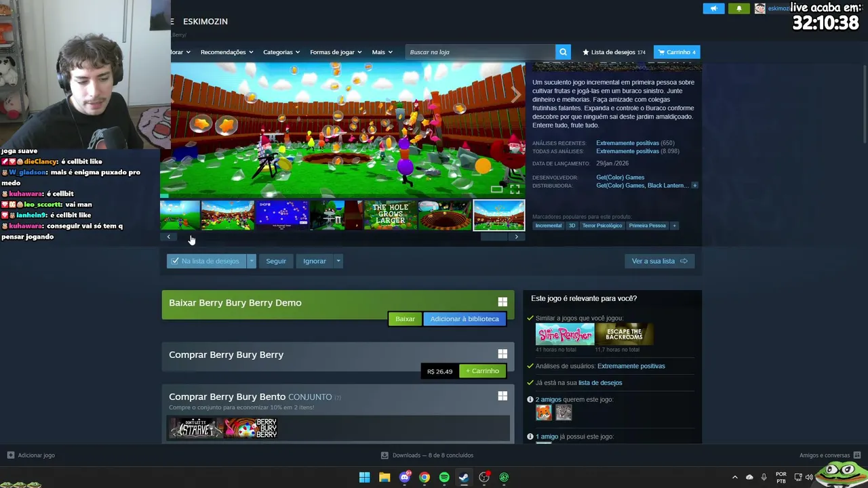Open the developer Get(Color) Games link
868x488 pixels.
pyautogui.click(x=620, y=178)
